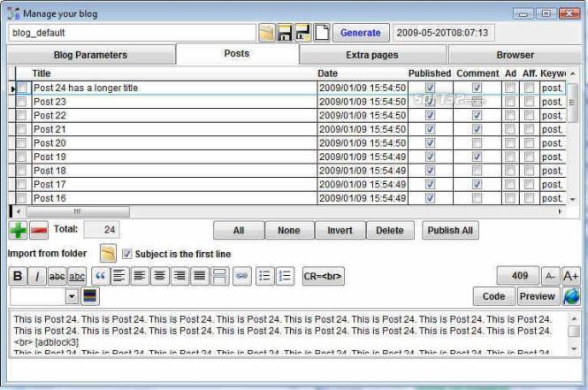Uncheck Comment for Post 21
Viewport: 588px width, 390px height.
(477, 129)
